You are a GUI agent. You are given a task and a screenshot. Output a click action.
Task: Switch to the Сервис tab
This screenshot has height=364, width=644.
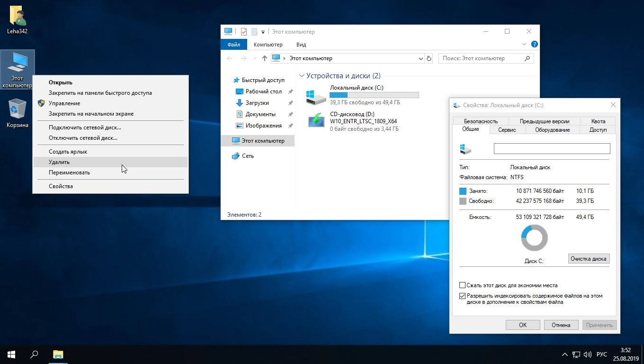point(507,130)
